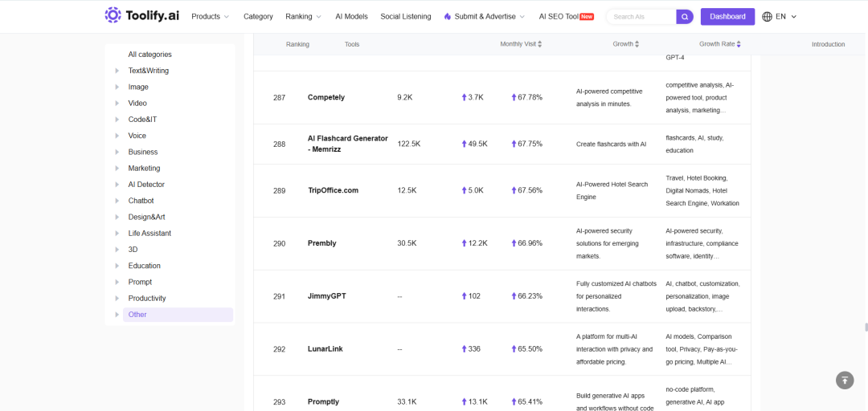Screen dimensions: 868x411
Task: Click the 122.5K monthly visit value
Action: (409, 144)
